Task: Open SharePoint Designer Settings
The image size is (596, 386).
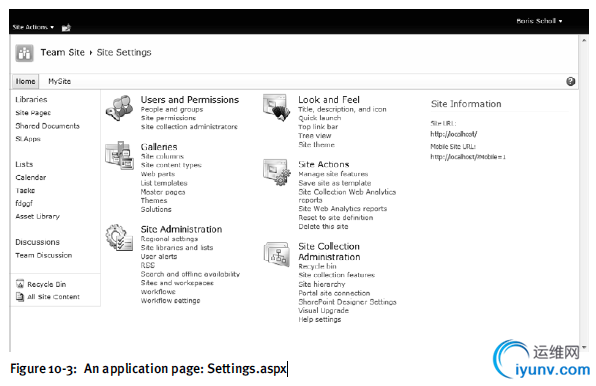Action: click(347, 302)
